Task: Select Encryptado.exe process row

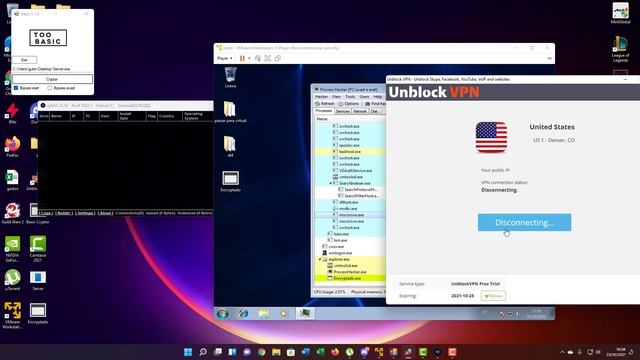Action: click(350, 278)
